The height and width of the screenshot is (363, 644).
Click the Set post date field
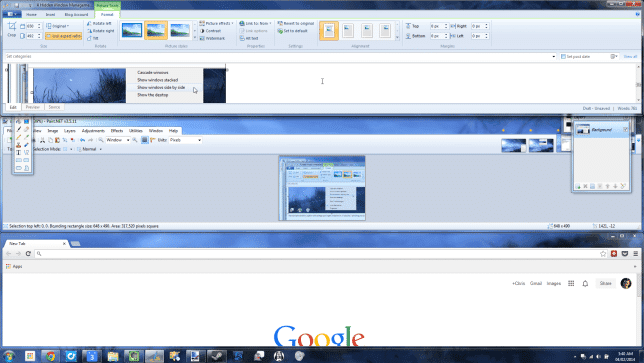click(589, 56)
